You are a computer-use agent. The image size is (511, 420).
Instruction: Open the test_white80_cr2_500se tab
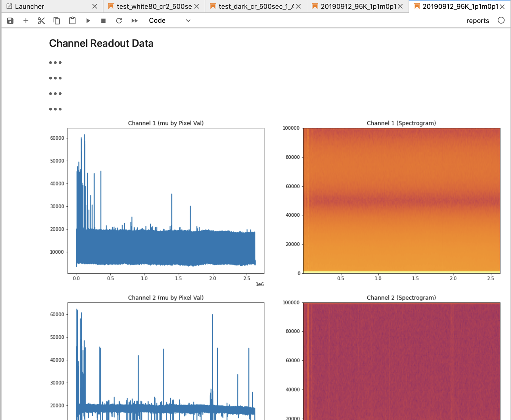click(154, 6)
